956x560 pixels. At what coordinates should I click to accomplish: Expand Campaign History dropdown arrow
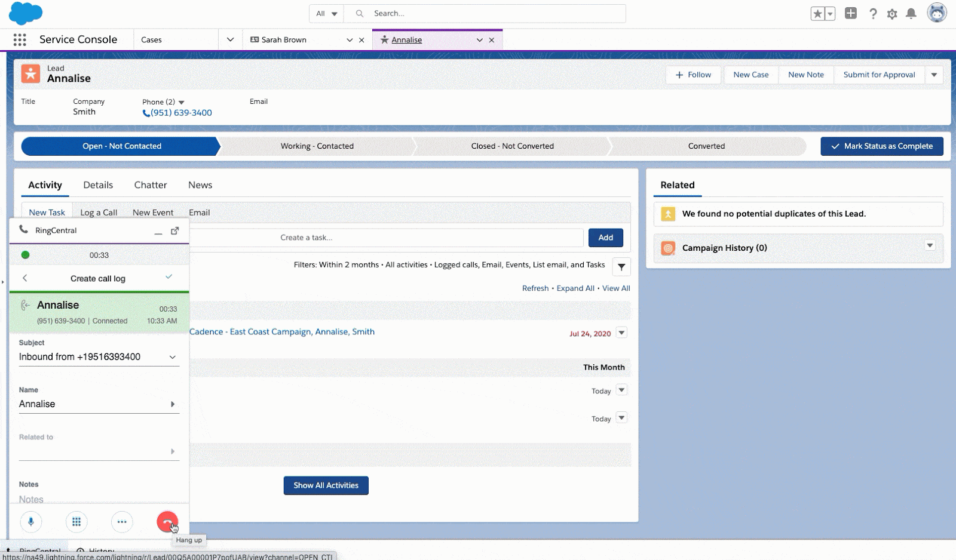pyautogui.click(x=930, y=245)
